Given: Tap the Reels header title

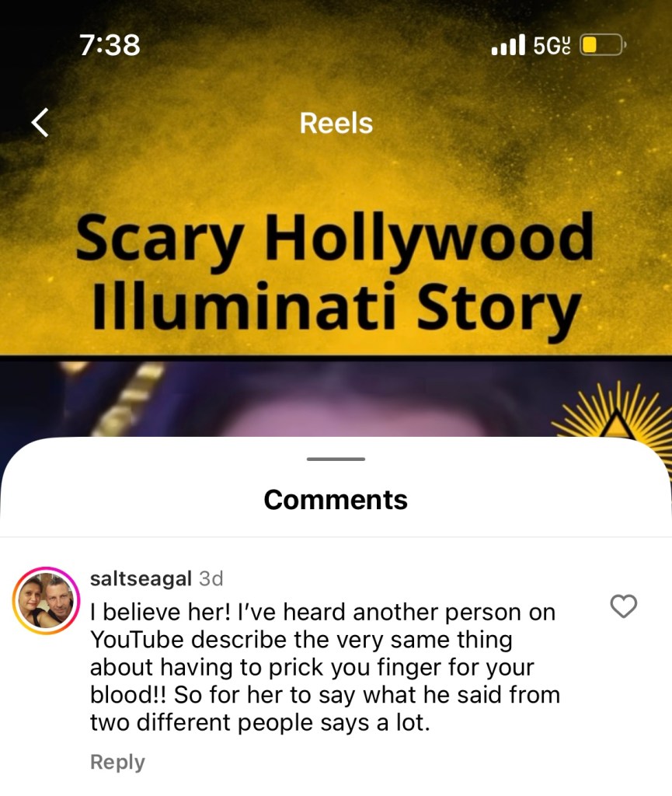Looking at the screenshot, I should point(336,124).
